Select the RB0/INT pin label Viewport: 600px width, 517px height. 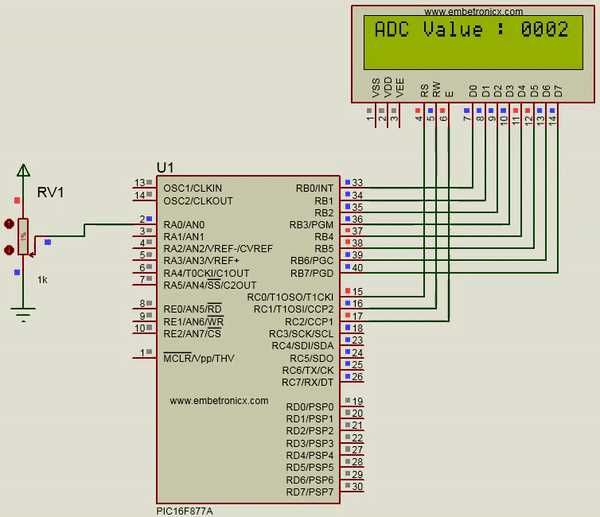click(315, 188)
